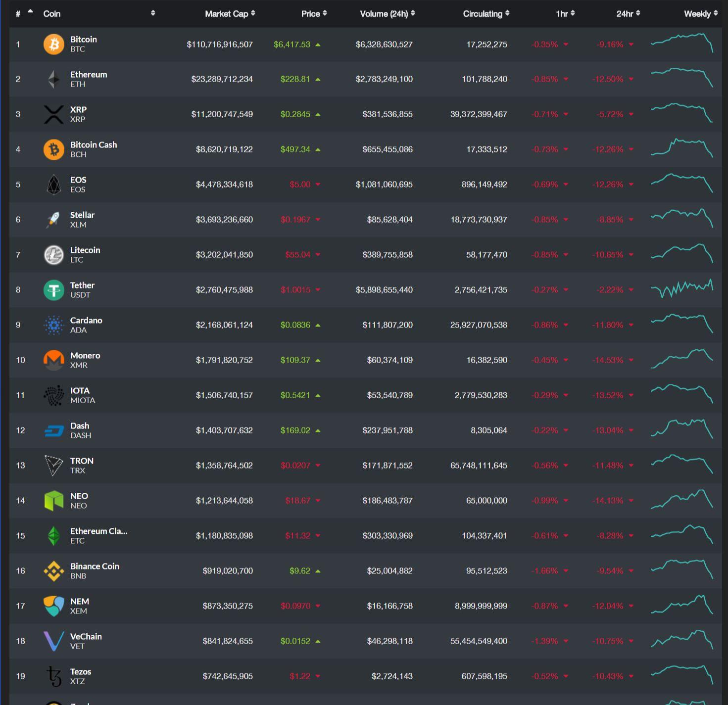The height and width of the screenshot is (705, 728).
Task: Click EOS price $5.00
Action: 300,185
